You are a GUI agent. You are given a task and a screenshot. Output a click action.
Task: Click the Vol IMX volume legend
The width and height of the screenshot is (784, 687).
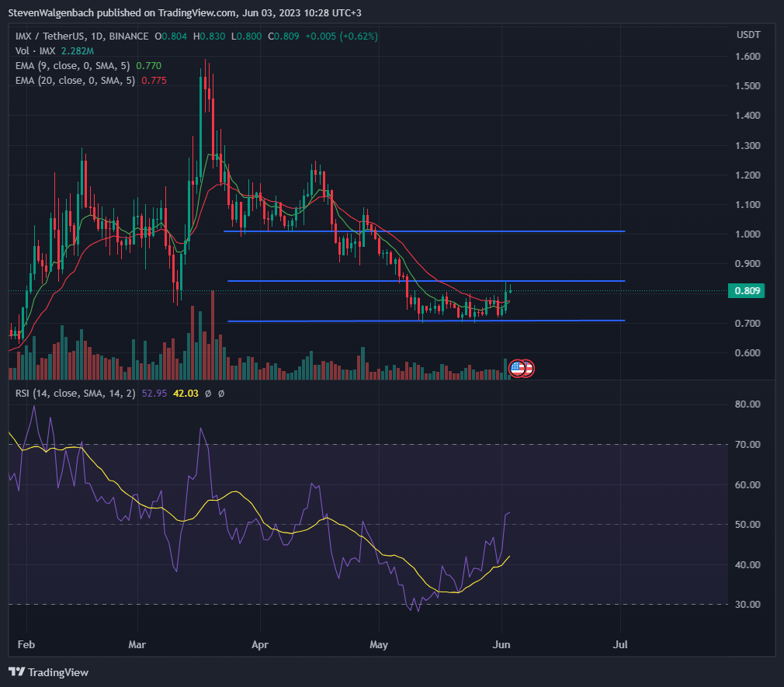tap(54, 51)
